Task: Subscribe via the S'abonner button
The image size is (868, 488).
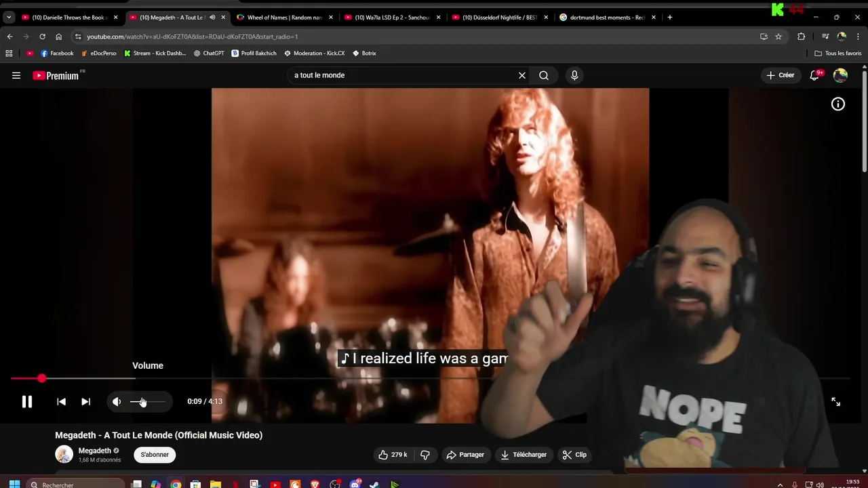Action: tap(155, 455)
